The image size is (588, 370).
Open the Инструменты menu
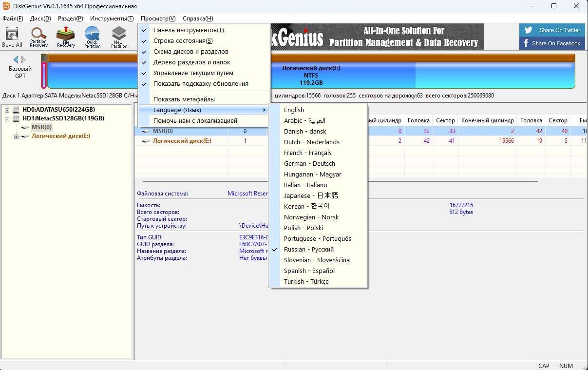click(112, 19)
